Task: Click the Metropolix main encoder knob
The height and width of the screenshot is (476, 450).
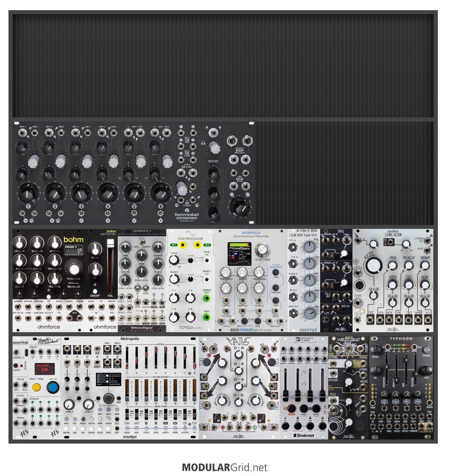Action: [108, 398]
